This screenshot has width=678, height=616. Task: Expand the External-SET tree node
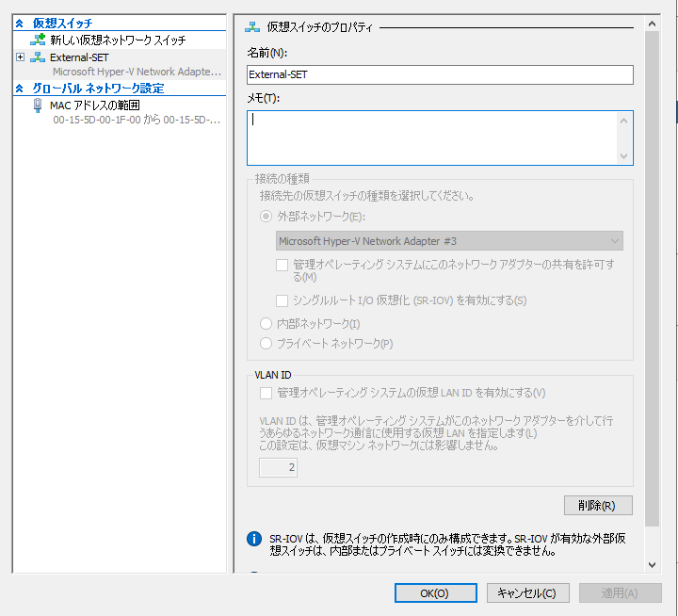21,57
